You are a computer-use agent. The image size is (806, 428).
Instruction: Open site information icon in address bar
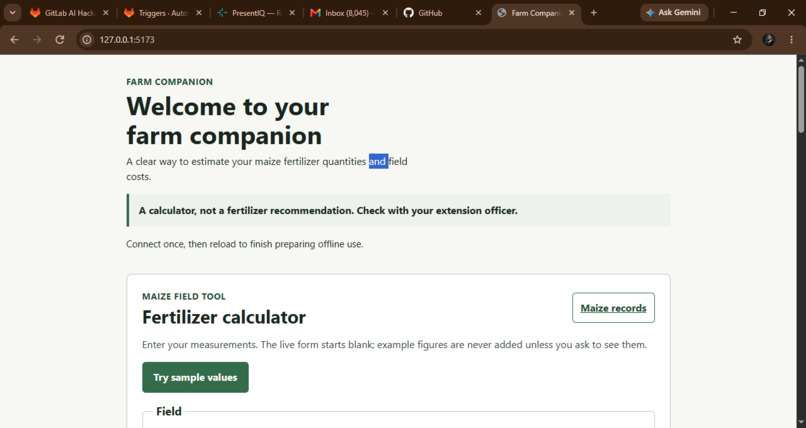point(87,40)
